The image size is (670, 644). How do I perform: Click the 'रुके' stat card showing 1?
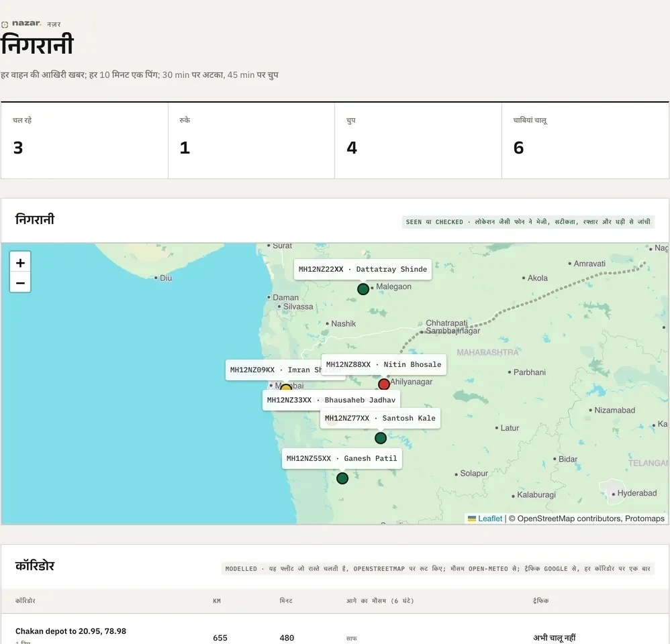(251, 140)
